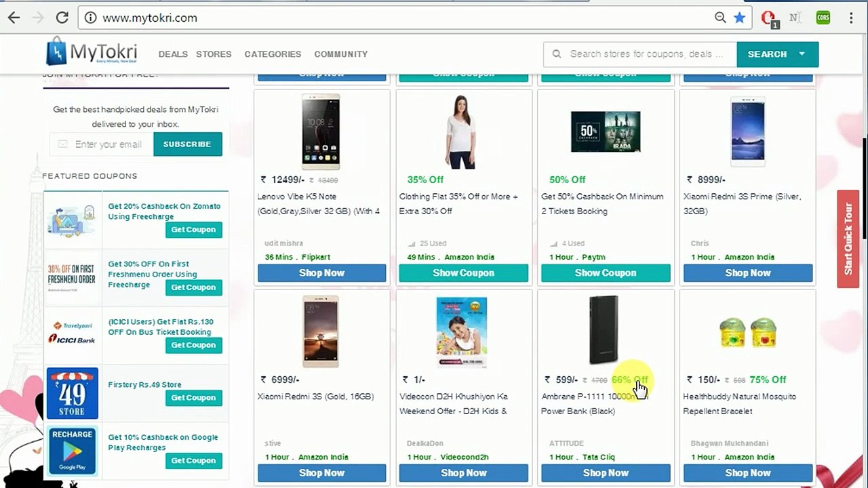Viewport: 868px width, 488px height.
Task: Click the Flipkart store link under Lenovo deal
Action: [315, 258]
